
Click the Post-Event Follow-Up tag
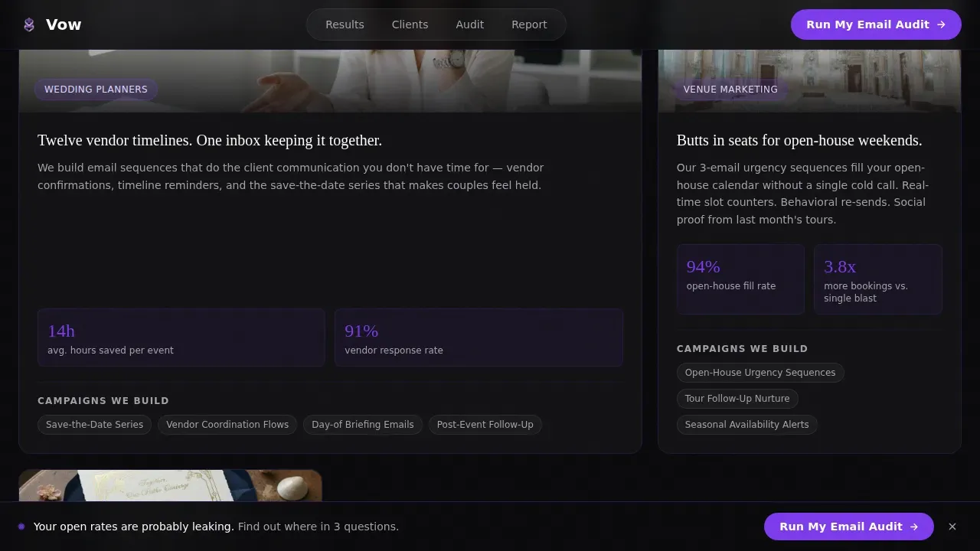click(485, 425)
